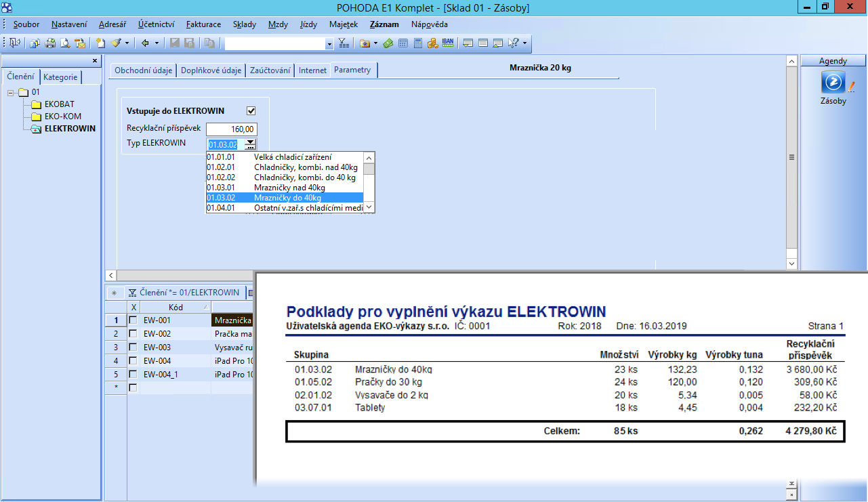Check the X box for row EW-004
This screenshot has height=502, width=868.
(133, 361)
